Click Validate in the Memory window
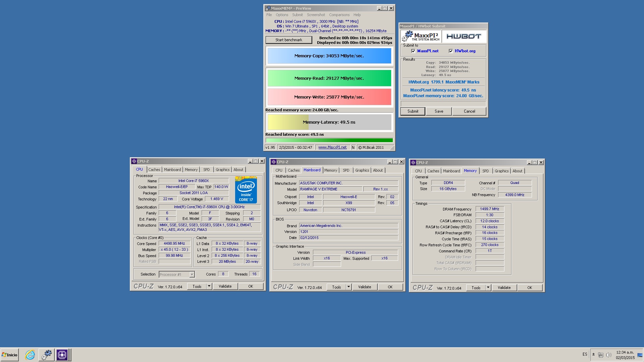 coord(504,288)
